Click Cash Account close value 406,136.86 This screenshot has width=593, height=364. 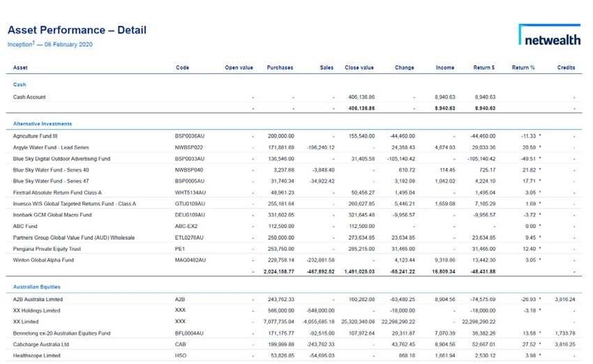(x=361, y=97)
